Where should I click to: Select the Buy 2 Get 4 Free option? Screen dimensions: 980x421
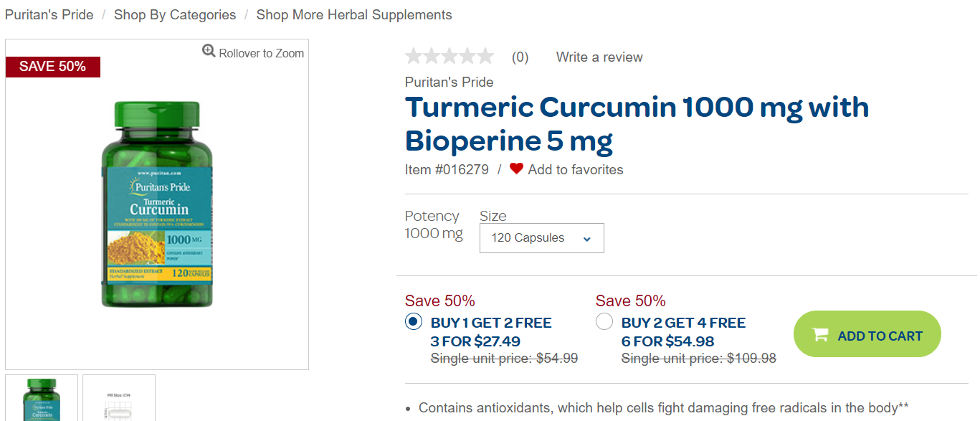604,322
